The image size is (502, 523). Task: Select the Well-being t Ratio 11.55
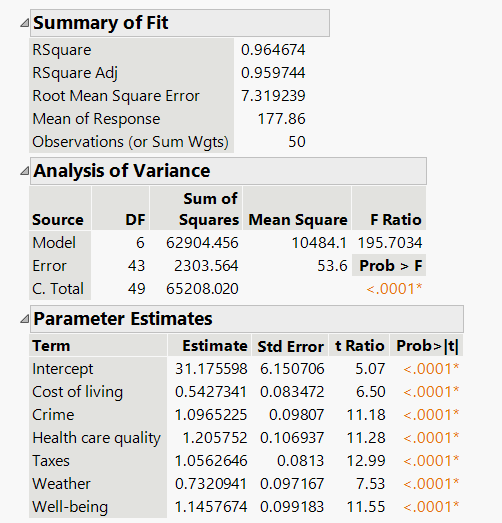click(x=366, y=507)
